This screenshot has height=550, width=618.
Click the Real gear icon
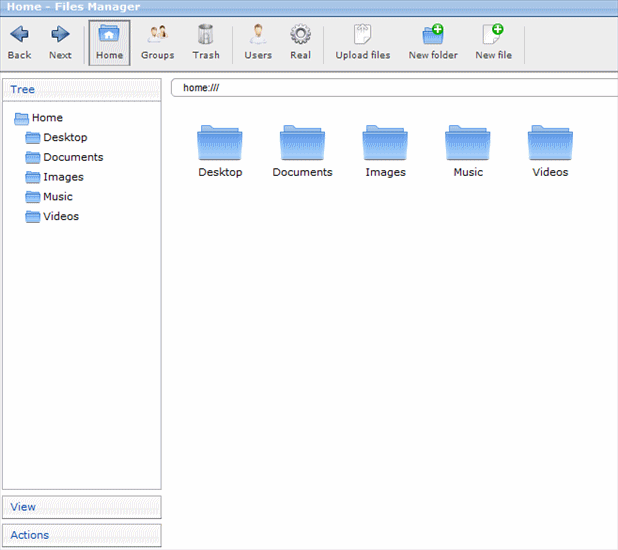pos(300,35)
